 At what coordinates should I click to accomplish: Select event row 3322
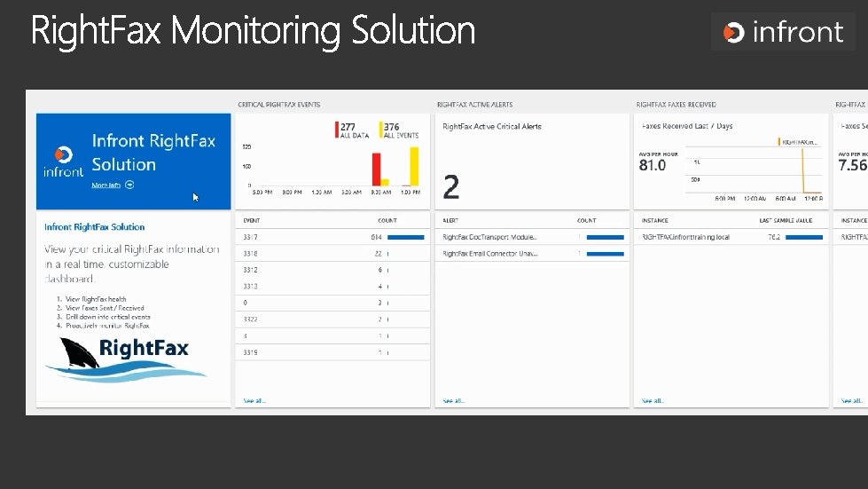coord(332,319)
